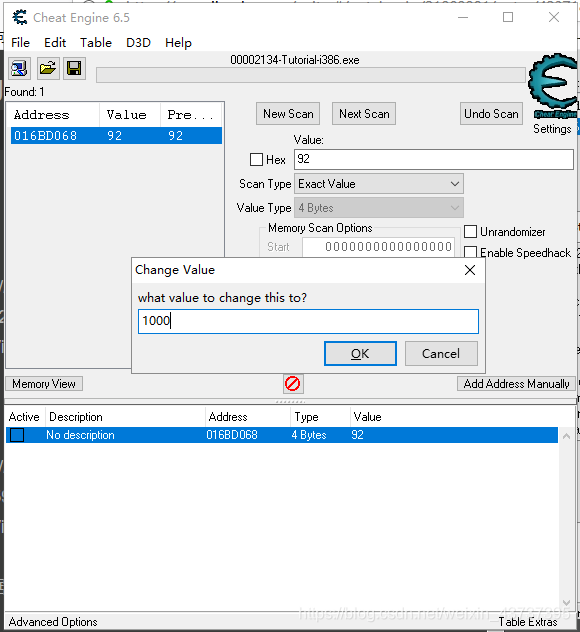Click process name 00002134-Tutorial-i386.exe label
The image size is (580, 632).
[295, 60]
